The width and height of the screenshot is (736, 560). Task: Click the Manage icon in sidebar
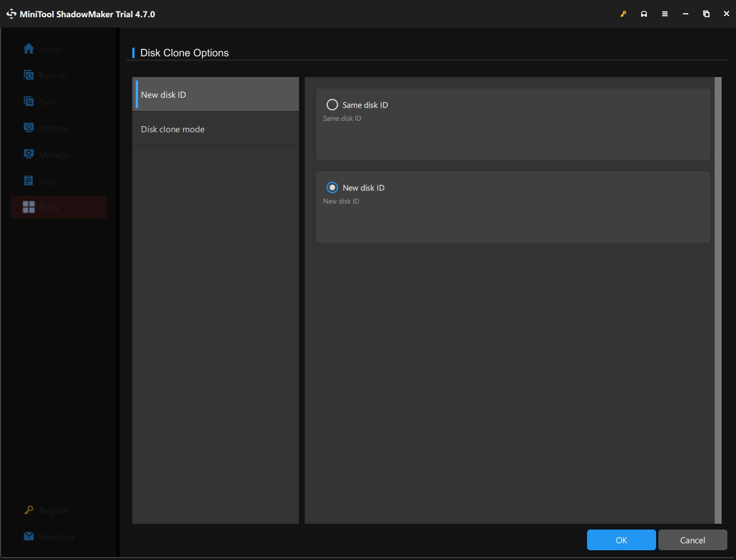[29, 154]
